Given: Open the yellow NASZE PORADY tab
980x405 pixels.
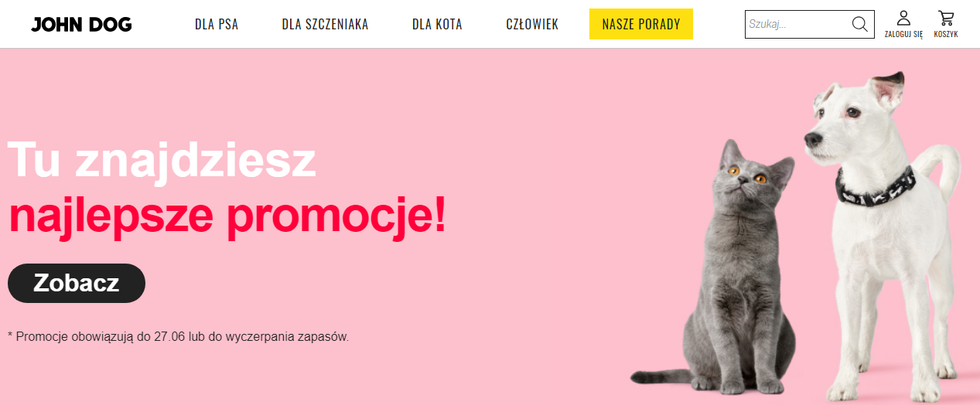Looking at the screenshot, I should (x=641, y=24).
